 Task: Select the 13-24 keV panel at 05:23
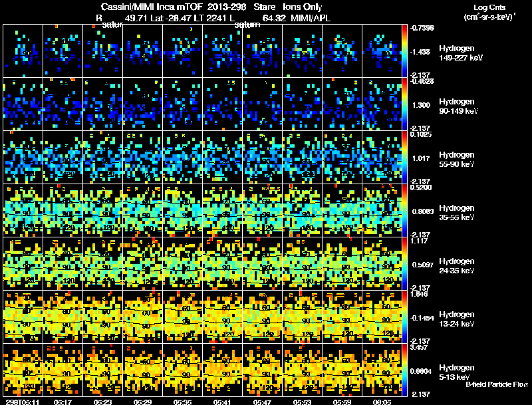103,317
